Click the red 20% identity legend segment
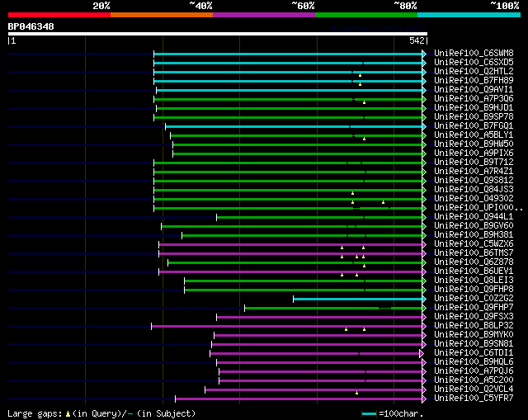Image resolution: width=528 pixels, height=420 pixels. pos(59,15)
